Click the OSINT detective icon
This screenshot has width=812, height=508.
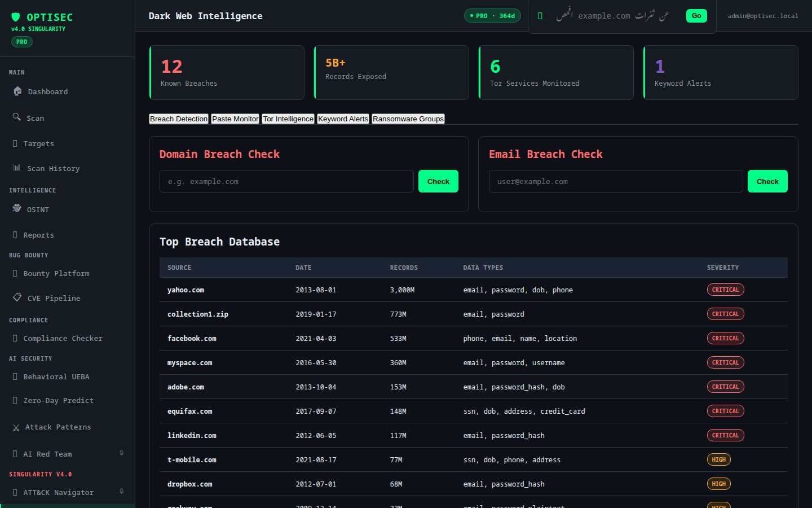pos(17,208)
